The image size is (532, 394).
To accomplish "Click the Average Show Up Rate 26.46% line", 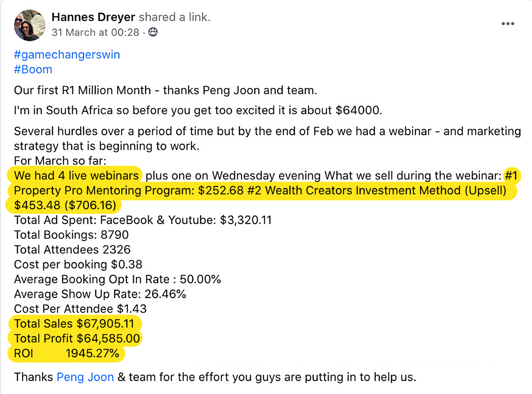I will 100,294.
